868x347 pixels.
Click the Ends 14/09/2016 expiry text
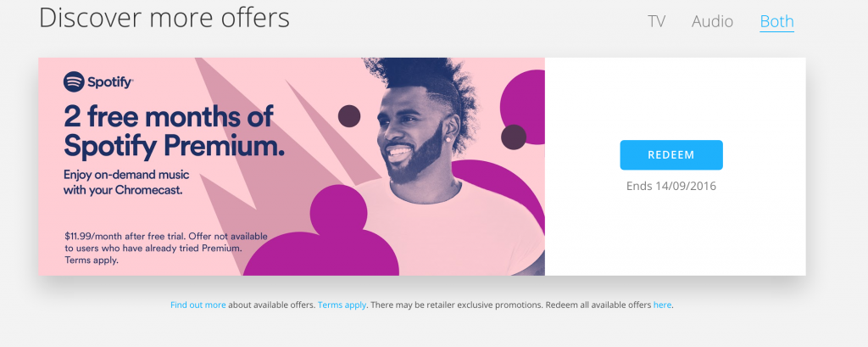pos(671,187)
